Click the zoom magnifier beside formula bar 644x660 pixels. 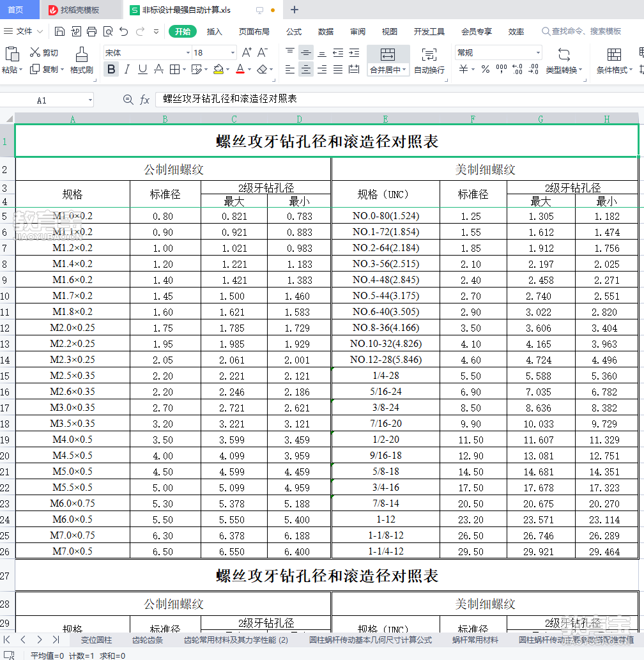(x=128, y=99)
